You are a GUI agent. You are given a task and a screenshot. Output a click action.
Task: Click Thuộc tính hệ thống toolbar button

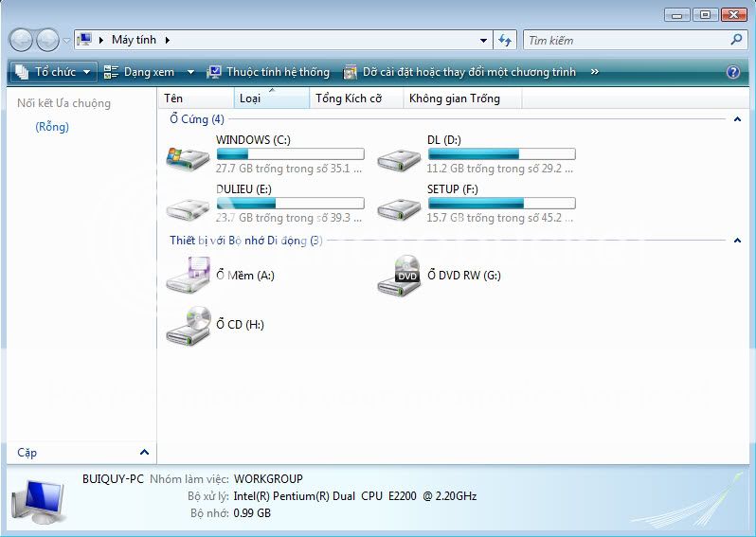pyautogui.click(x=268, y=72)
